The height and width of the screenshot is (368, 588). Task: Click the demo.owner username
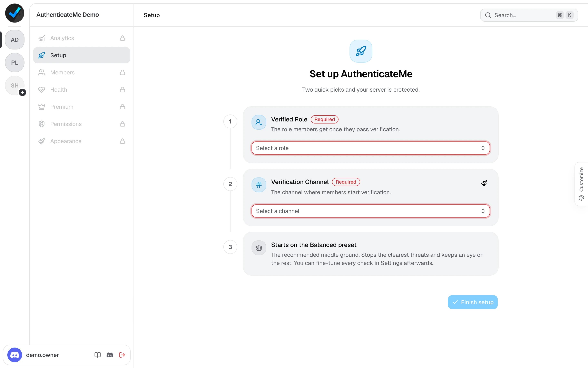(42, 355)
